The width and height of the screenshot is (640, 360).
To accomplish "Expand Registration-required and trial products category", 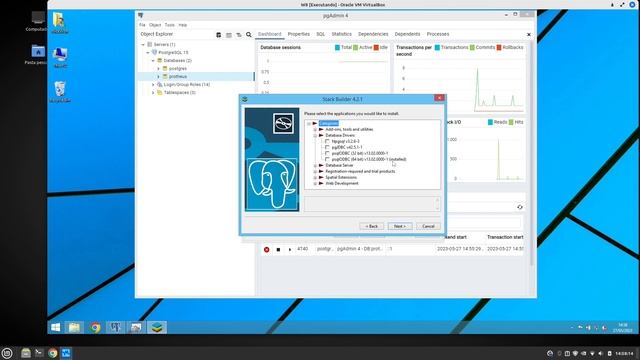I will [x=315, y=171].
